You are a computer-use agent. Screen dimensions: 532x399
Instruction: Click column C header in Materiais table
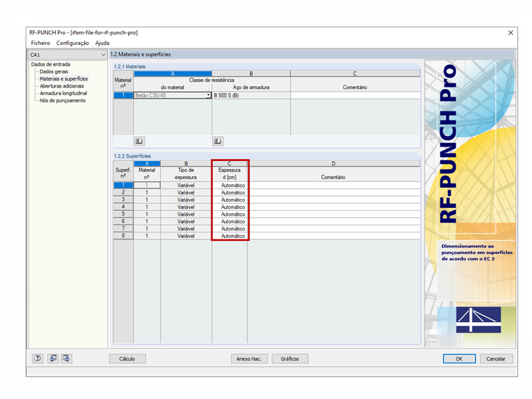click(x=355, y=73)
